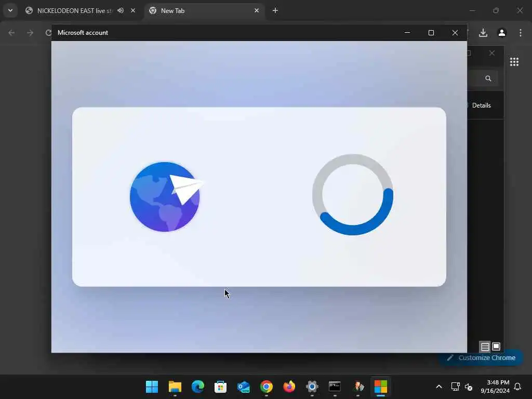Switch to Google Chrome in the taskbar

click(267, 387)
